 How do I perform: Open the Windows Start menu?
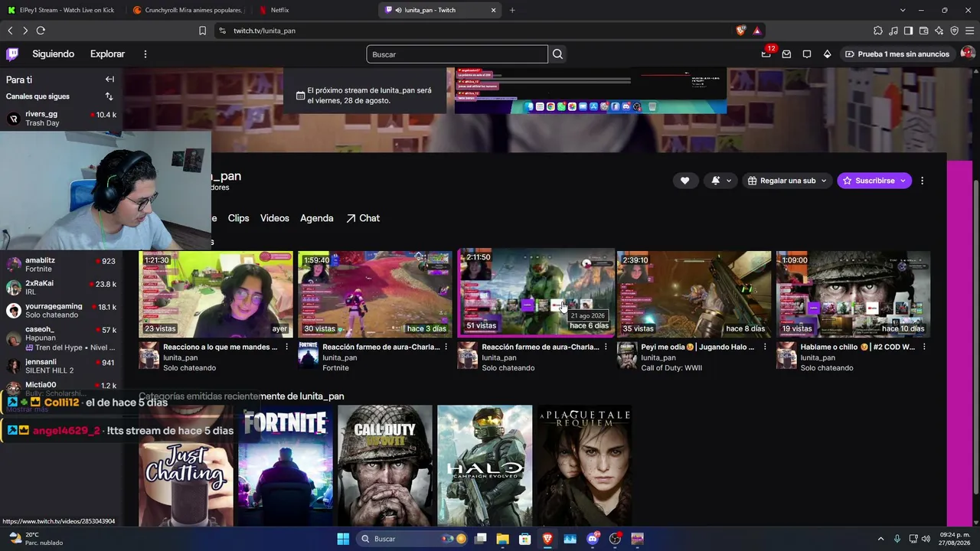(343, 539)
